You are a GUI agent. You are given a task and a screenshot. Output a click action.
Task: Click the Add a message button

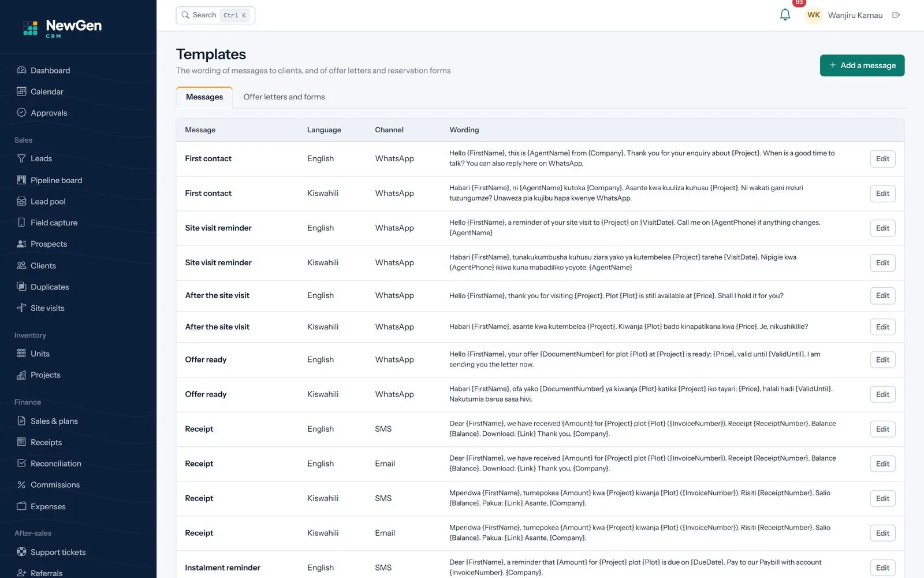862,65
